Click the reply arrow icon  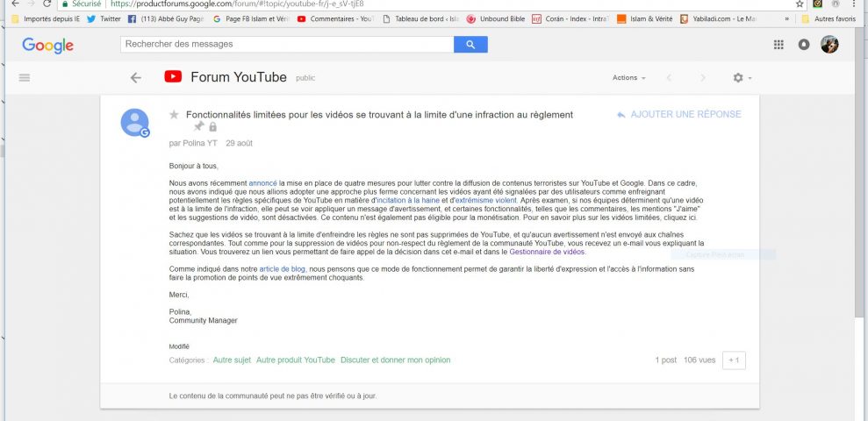[x=621, y=115]
